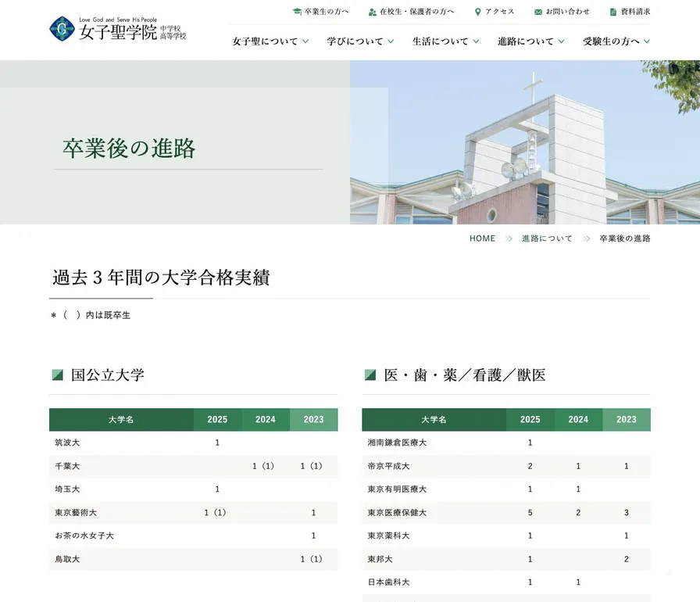The width and height of the screenshot is (700, 602).
Task: Click the 2025 header in the 国公立大学 table
Action: [x=217, y=419]
